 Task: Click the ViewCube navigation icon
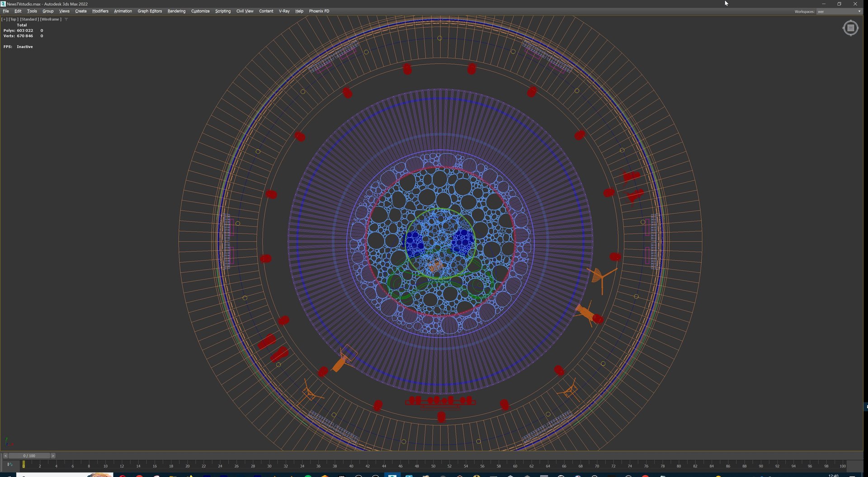pyautogui.click(x=850, y=28)
